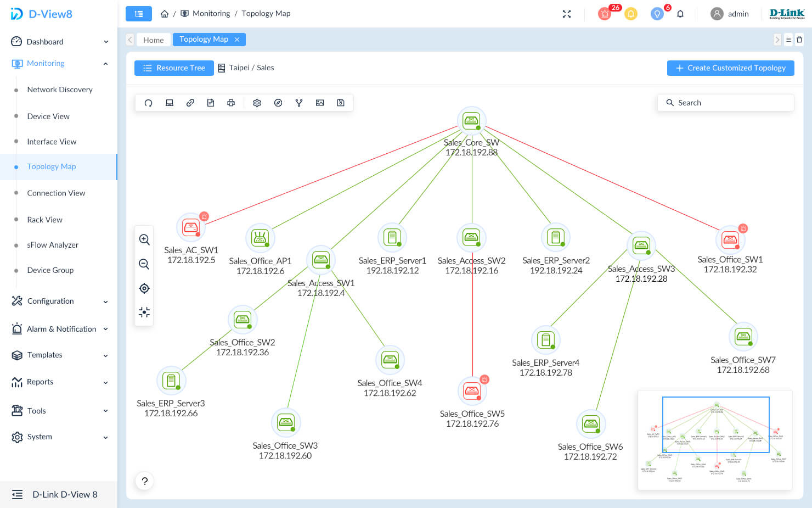Open critical alarms icon with 26 badge

coord(605,14)
